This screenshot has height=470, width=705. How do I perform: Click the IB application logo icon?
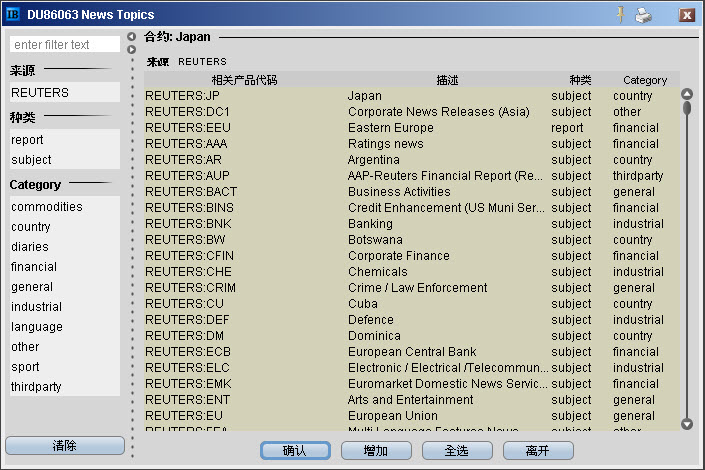click(13, 14)
